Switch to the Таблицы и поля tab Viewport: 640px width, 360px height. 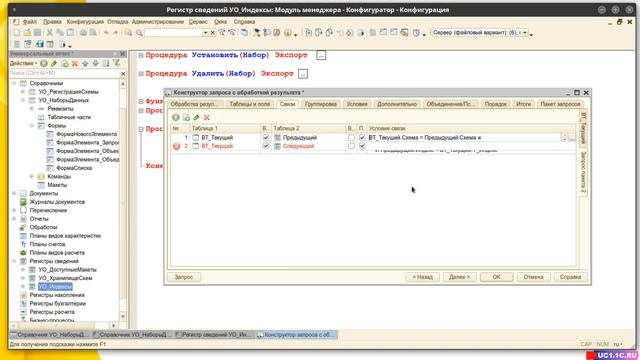(250, 104)
